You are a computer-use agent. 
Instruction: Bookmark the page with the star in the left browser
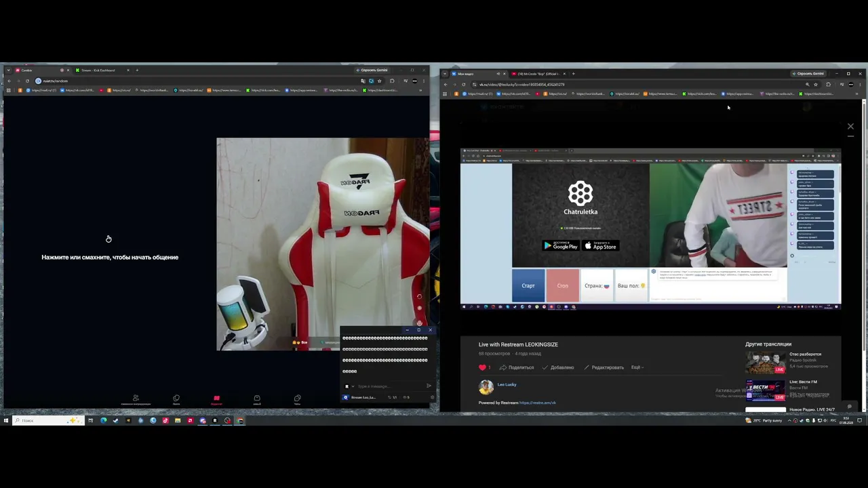click(x=379, y=81)
